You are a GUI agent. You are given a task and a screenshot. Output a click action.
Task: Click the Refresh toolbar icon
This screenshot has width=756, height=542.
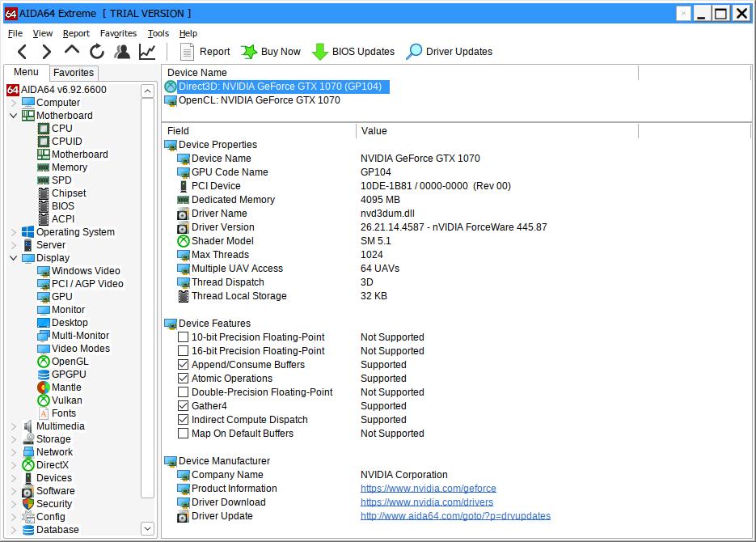[x=97, y=52]
